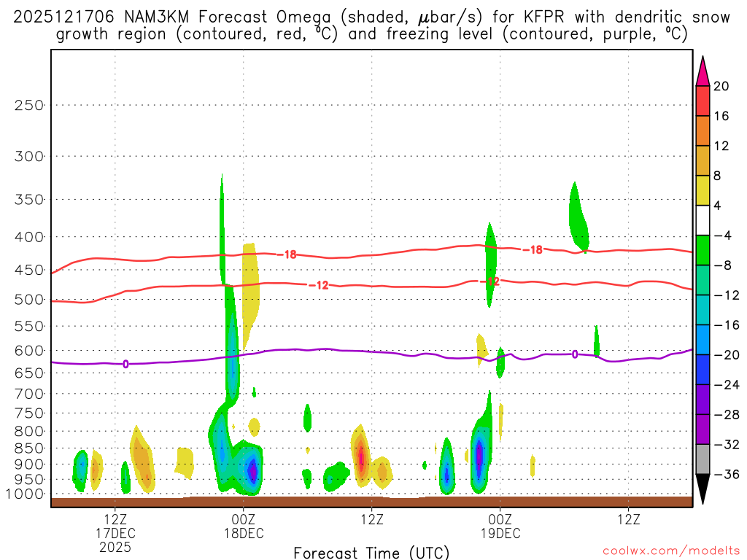747x560 pixels.
Task: Click the colorbar label -4
Action: coord(722,236)
